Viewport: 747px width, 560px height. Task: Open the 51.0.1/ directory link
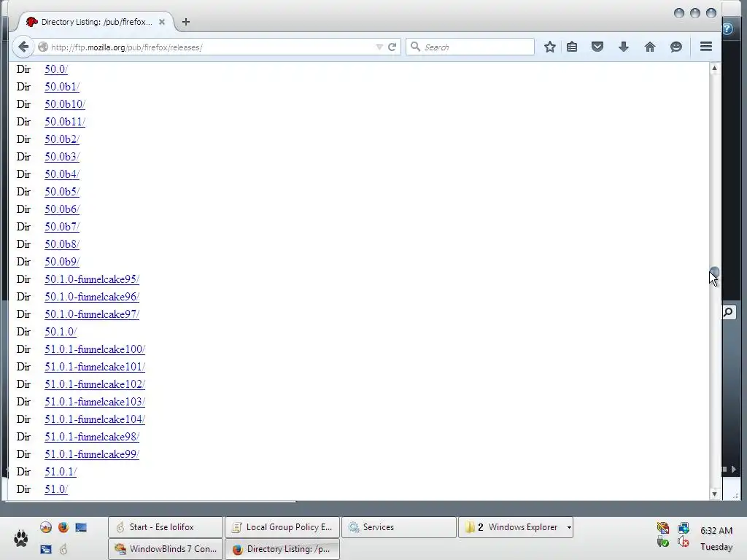coord(61,472)
